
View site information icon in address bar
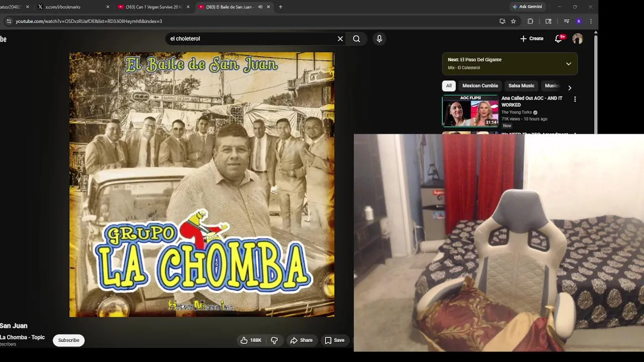pyautogui.click(x=9, y=21)
